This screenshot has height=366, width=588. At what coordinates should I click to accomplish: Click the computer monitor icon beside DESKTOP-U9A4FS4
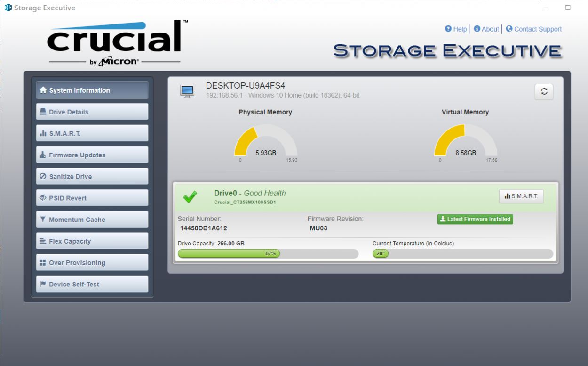(187, 91)
